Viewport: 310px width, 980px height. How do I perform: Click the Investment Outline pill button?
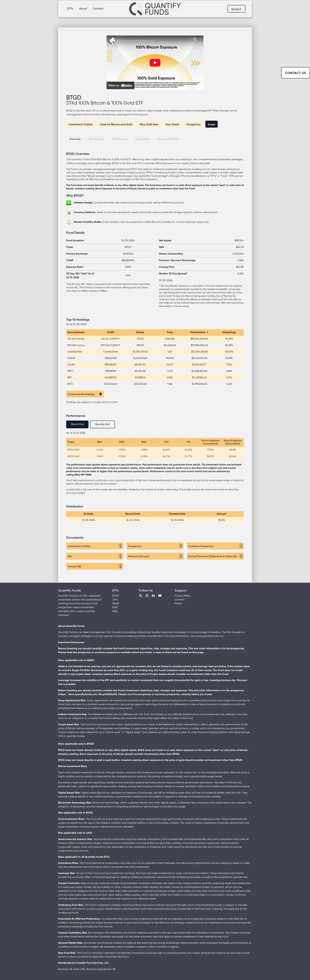click(80, 124)
